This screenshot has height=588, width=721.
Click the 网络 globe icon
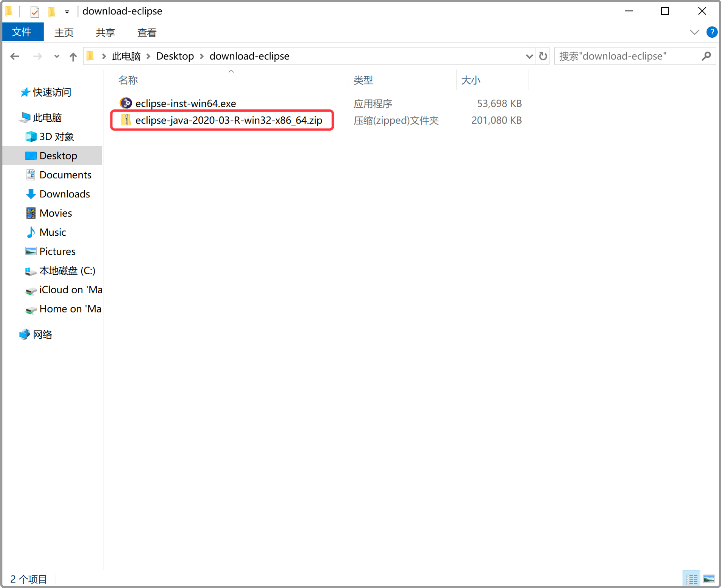point(25,334)
